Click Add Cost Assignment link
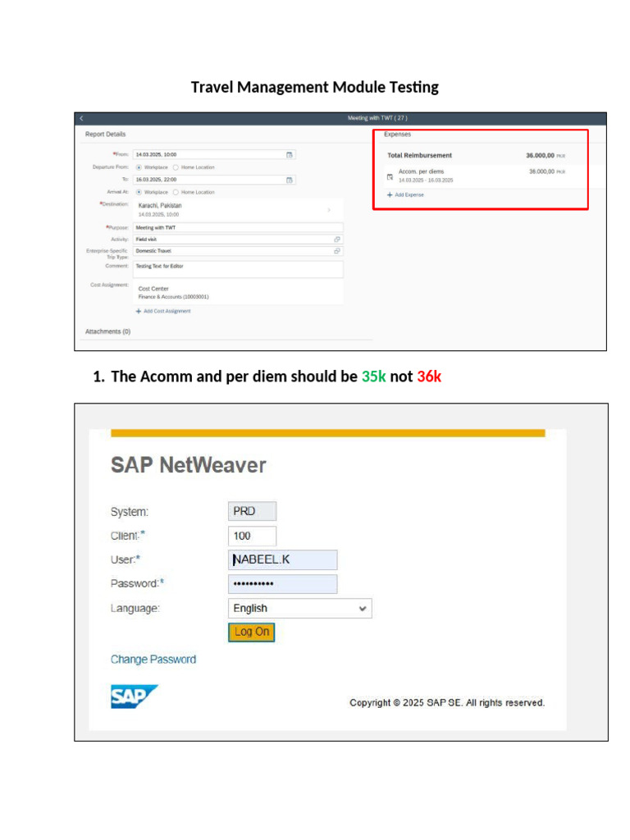Screen dimensions: 630x840 pyautogui.click(x=163, y=311)
